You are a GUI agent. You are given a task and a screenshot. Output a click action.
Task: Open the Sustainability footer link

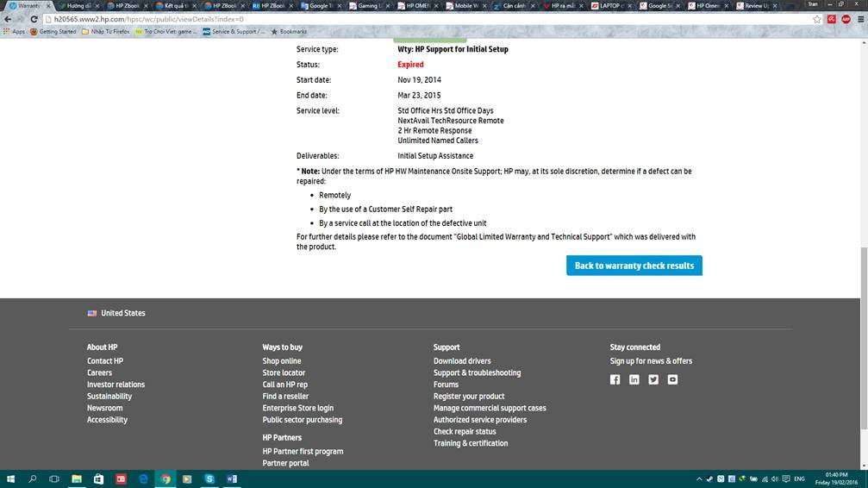pyautogui.click(x=109, y=396)
